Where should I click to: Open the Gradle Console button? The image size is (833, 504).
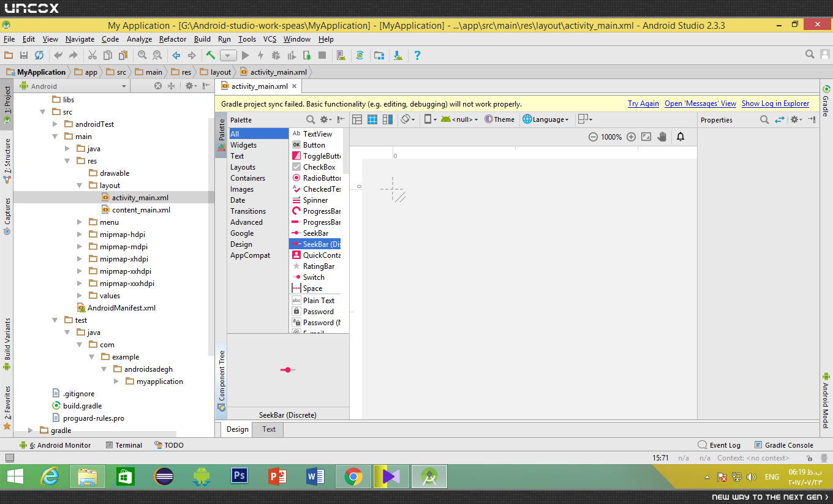[784, 445]
